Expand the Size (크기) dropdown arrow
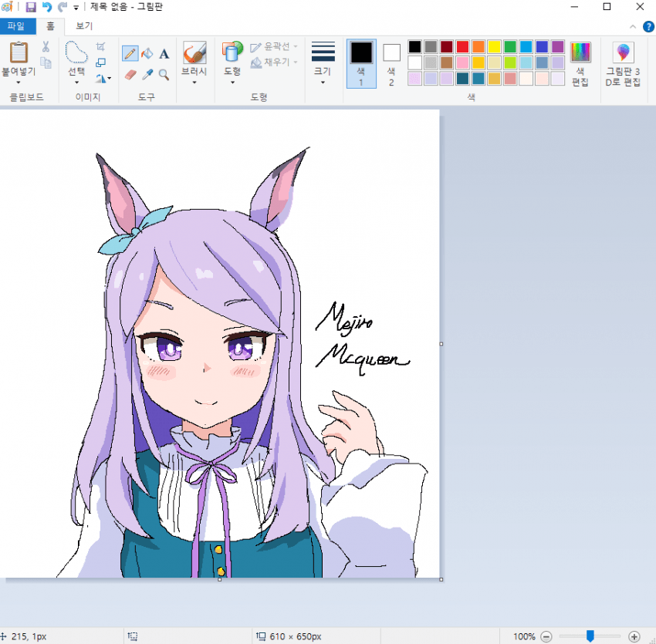 (323, 83)
